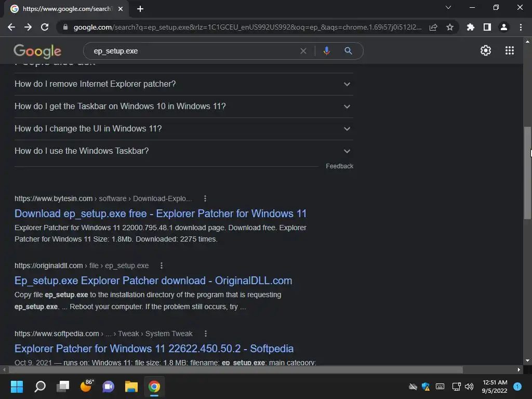Open the clock showing 12:51 AM

click(x=495, y=387)
